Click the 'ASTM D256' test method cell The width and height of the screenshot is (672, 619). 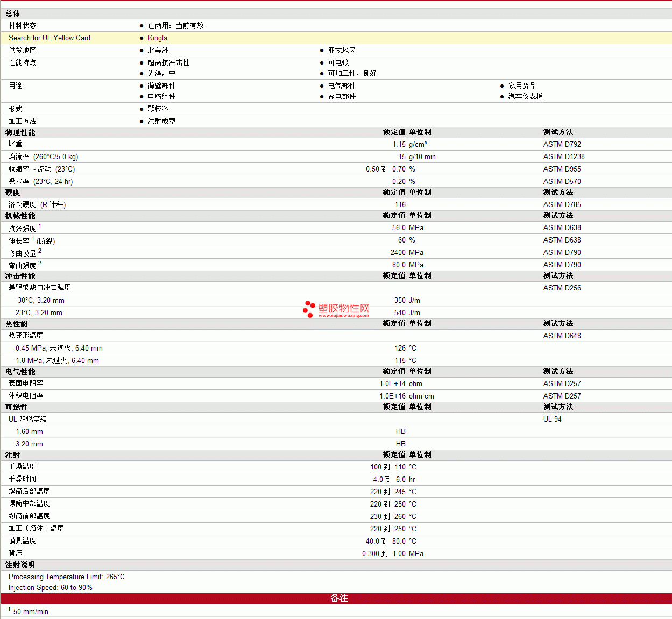pyautogui.click(x=562, y=288)
